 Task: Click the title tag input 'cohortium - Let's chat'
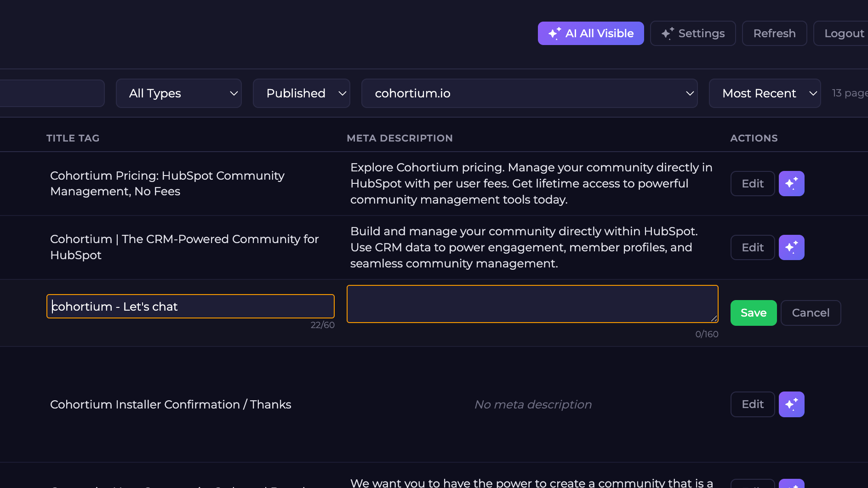point(190,306)
